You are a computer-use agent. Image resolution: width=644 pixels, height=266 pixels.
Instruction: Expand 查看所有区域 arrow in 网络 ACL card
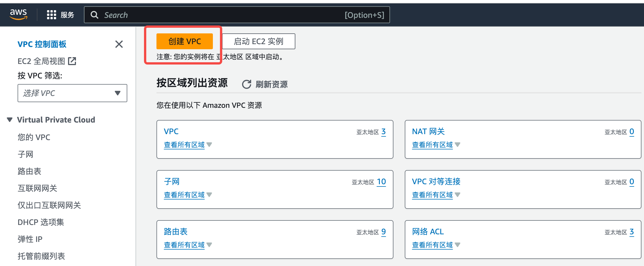pos(457,245)
